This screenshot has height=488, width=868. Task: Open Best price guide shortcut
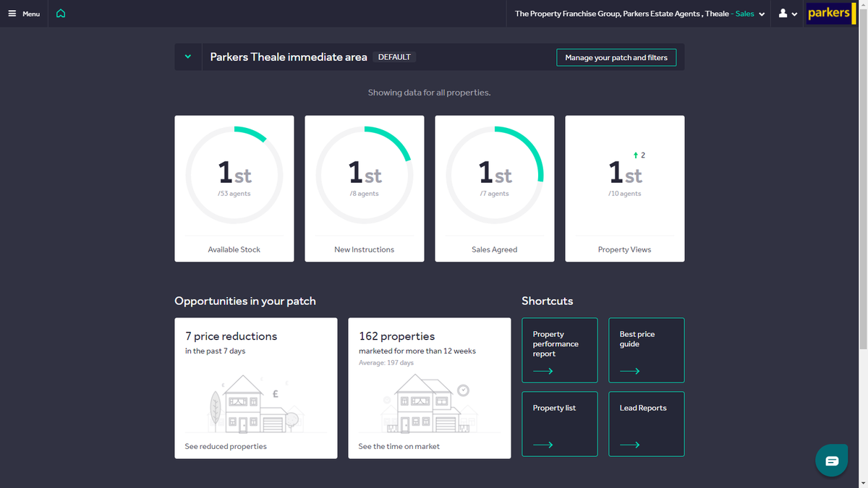(647, 351)
